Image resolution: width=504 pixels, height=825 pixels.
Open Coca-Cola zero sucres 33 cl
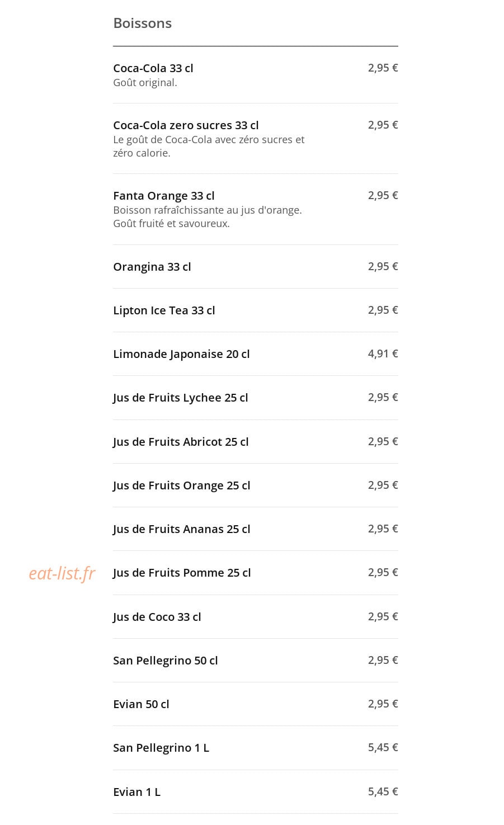coord(255,139)
